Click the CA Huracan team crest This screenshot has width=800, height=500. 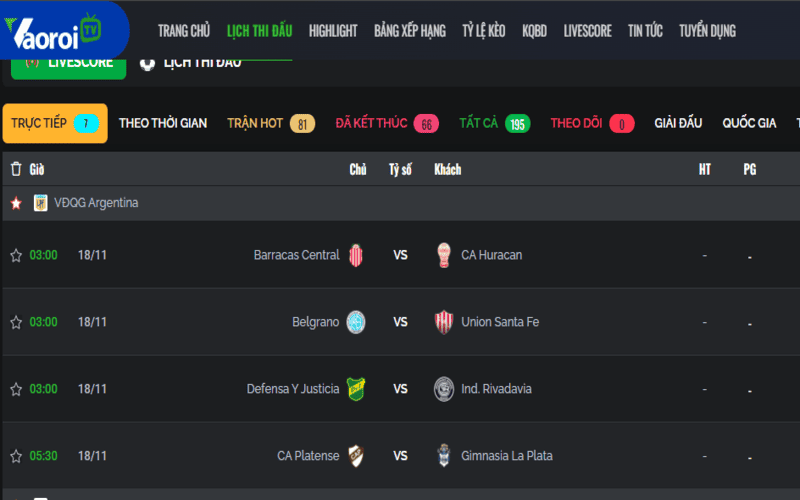444,255
